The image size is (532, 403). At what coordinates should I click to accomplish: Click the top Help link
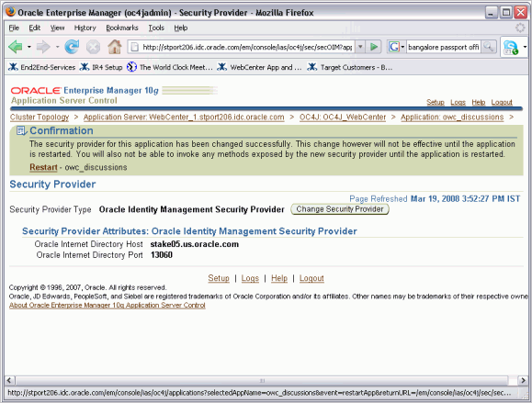point(479,102)
